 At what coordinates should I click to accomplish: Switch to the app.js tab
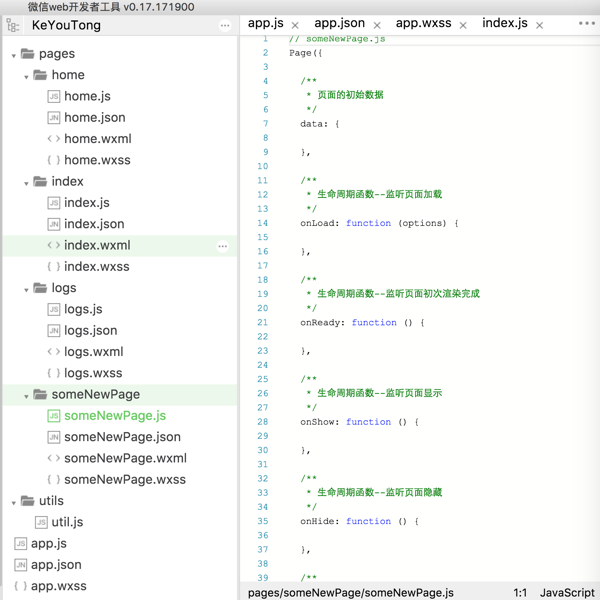(266, 23)
